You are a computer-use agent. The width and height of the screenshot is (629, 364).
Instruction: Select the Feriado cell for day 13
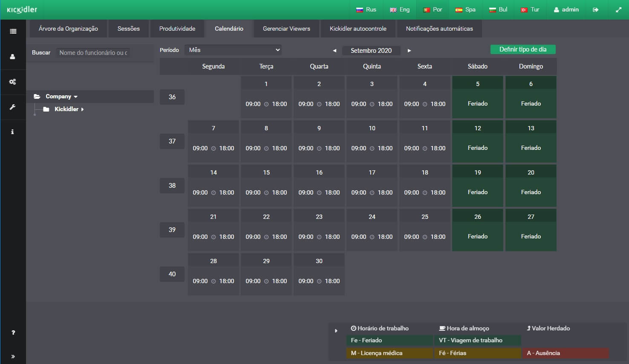(531, 141)
